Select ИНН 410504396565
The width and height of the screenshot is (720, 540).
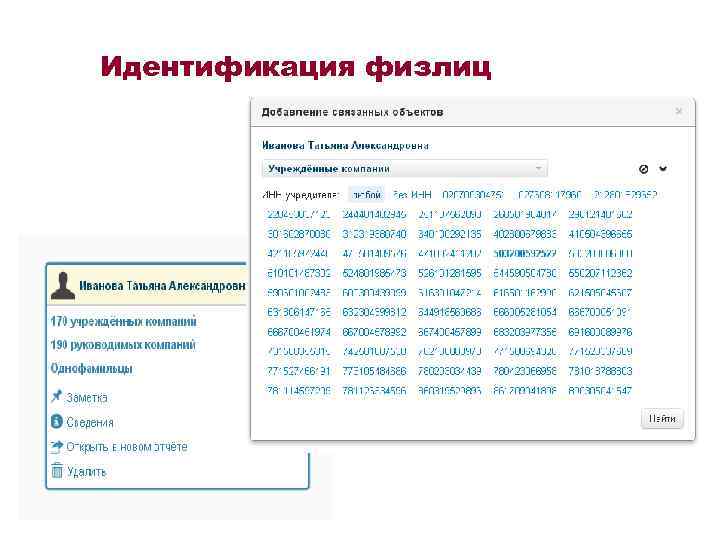600,234
